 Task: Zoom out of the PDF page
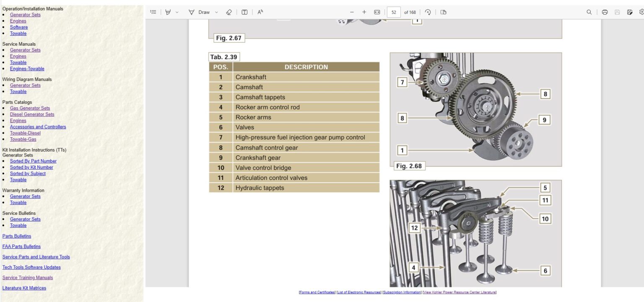[352, 12]
